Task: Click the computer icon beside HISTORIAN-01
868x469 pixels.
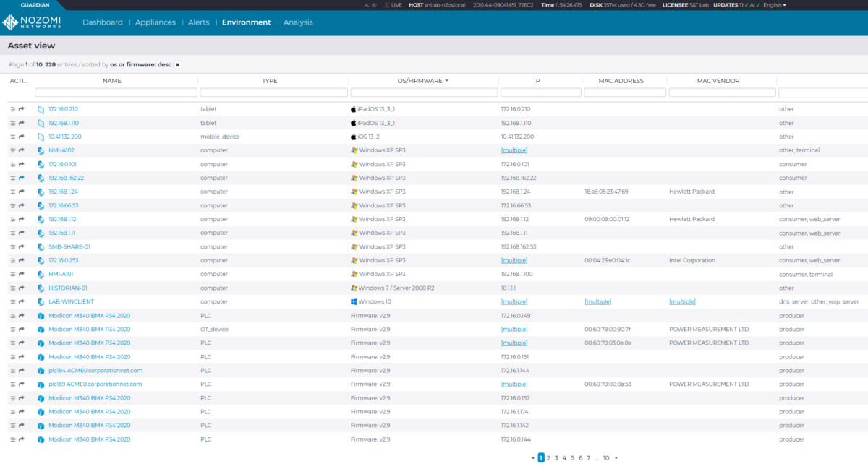Action: pos(41,288)
